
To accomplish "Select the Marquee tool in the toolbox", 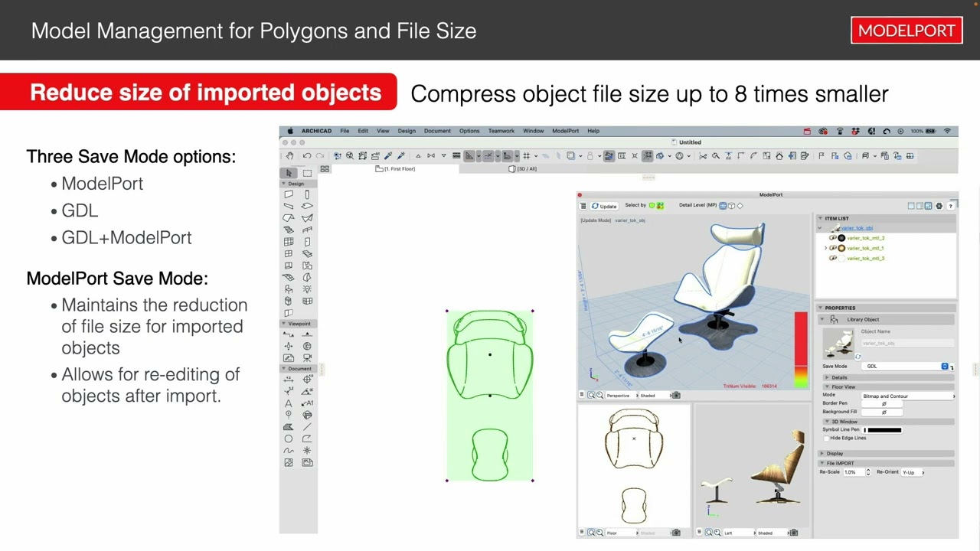I will 307,173.
